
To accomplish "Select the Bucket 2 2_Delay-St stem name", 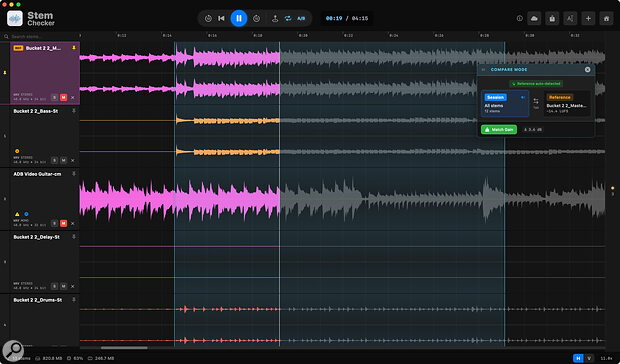I will click(x=36, y=237).
